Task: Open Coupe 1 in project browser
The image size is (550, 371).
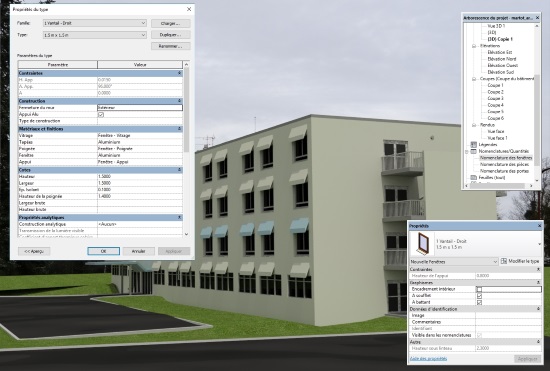Action: (495, 85)
